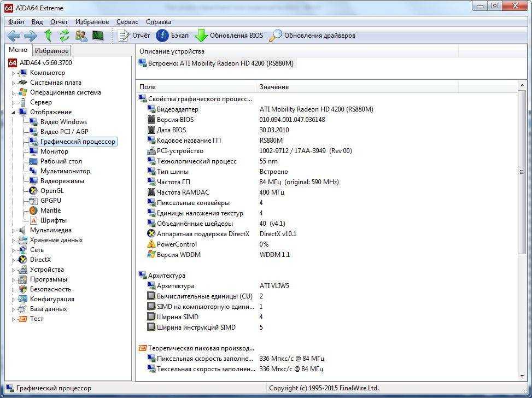Viewport: 532px width, 398px height.
Task: Click the Бэкап toolbar button
Action: click(x=172, y=36)
